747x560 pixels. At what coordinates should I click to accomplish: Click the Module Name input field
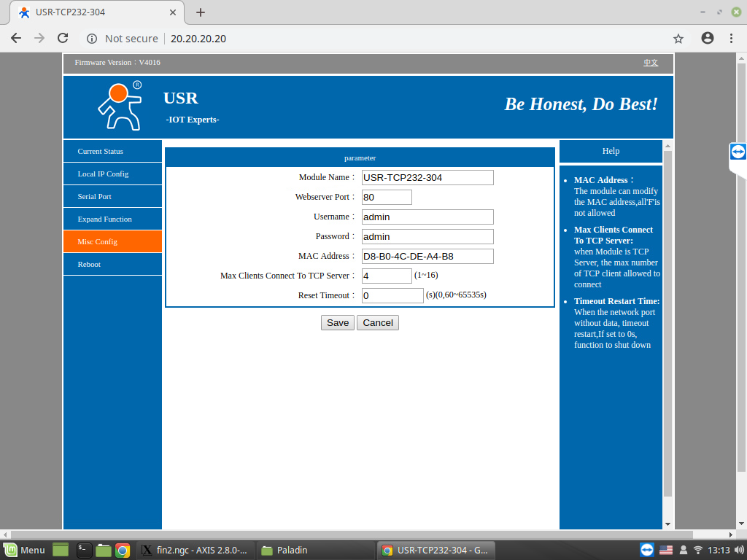[427, 178]
